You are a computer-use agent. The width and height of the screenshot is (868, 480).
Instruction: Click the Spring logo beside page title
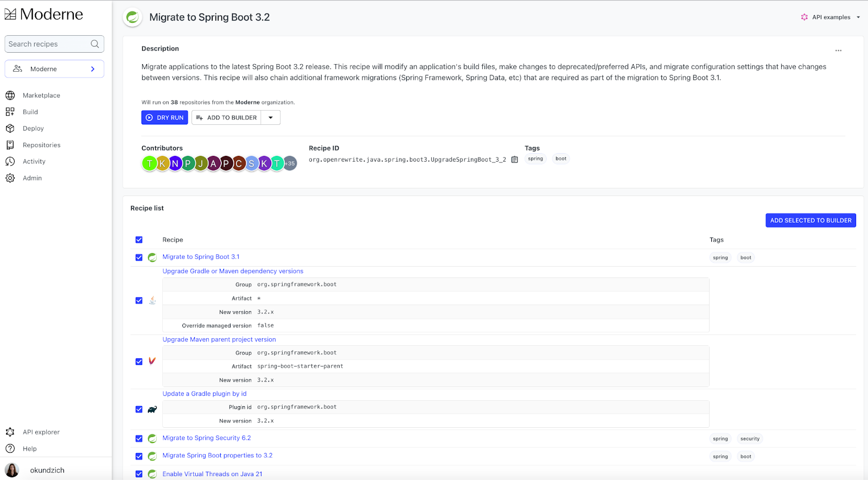(132, 17)
